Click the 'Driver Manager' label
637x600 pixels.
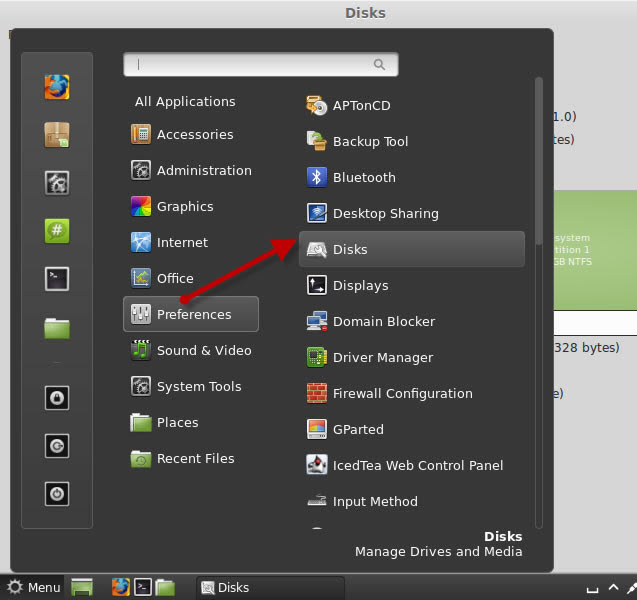click(383, 357)
